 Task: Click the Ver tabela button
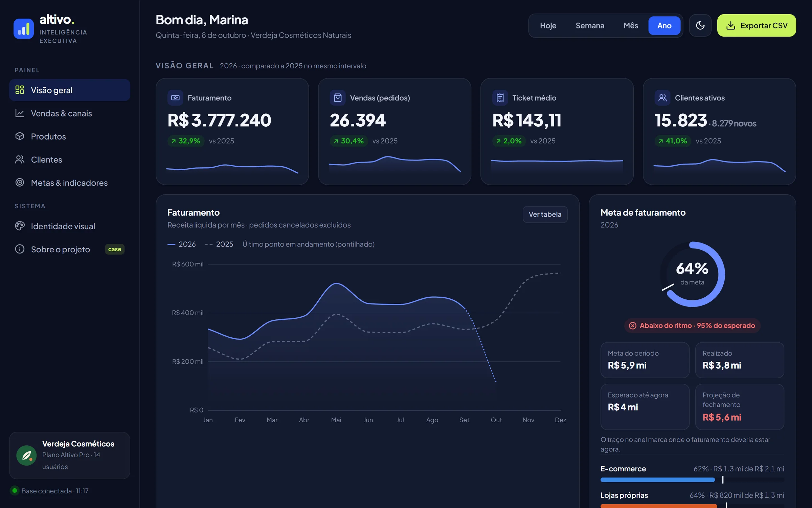(x=545, y=214)
